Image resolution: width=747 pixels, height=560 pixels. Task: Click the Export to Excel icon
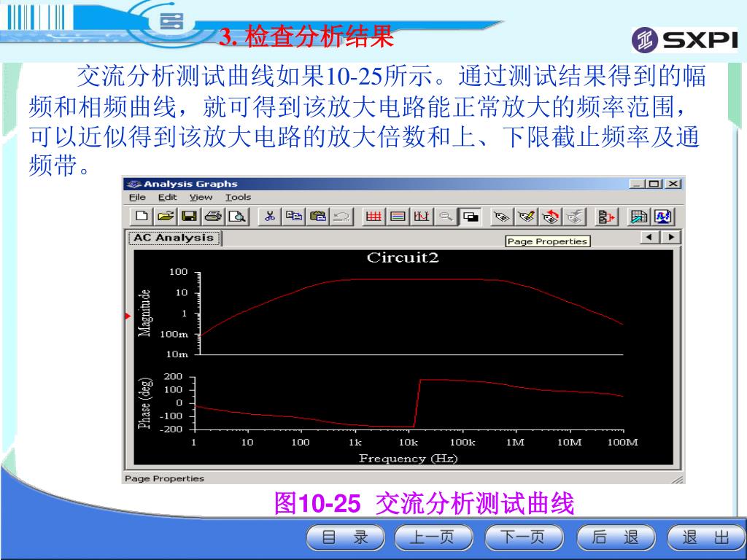point(638,217)
